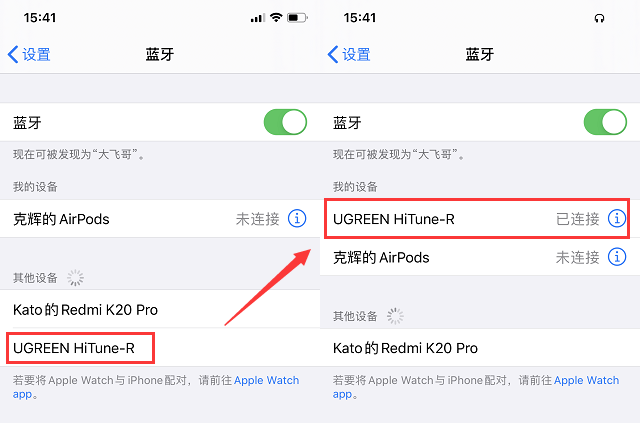This screenshot has height=423, width=640.
Task: Tap the headphone status icon
Action: pyautogui.click(x=599, y=18)
